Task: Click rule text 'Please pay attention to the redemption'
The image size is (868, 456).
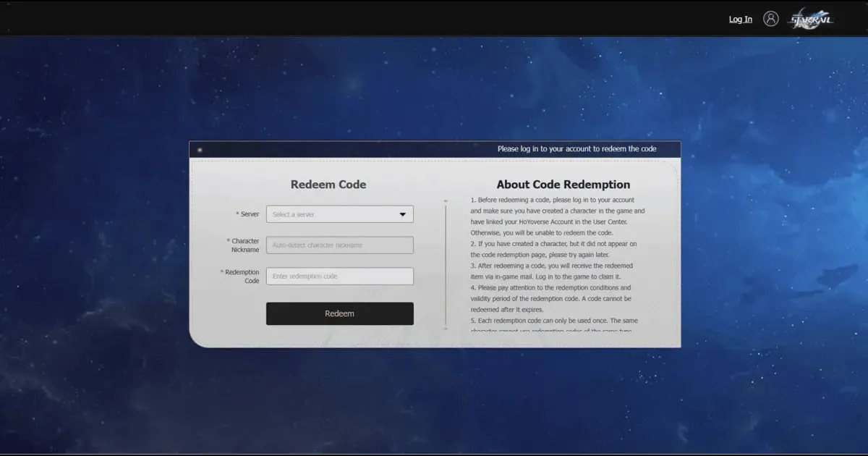Action: coord(551,298)
